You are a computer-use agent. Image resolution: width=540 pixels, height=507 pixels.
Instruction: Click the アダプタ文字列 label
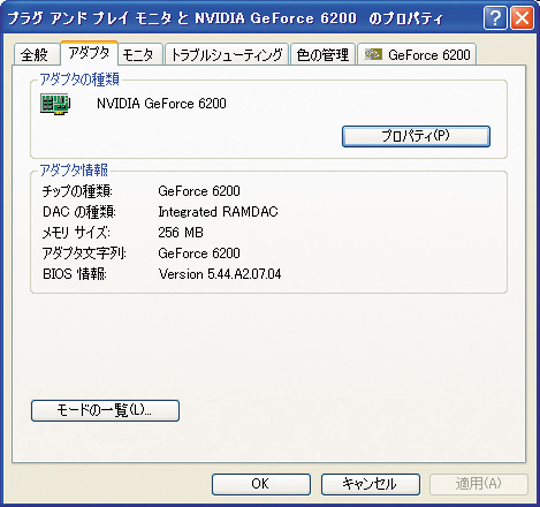[84, 254]
